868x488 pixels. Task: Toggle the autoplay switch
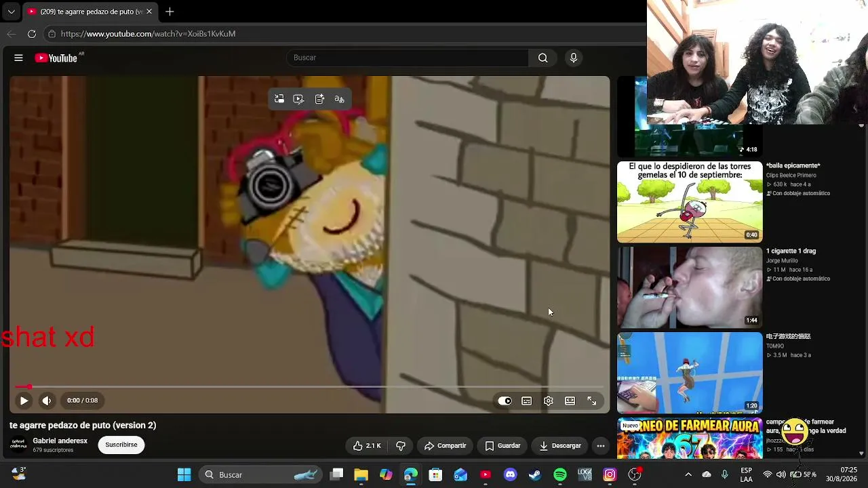[505, 401]
